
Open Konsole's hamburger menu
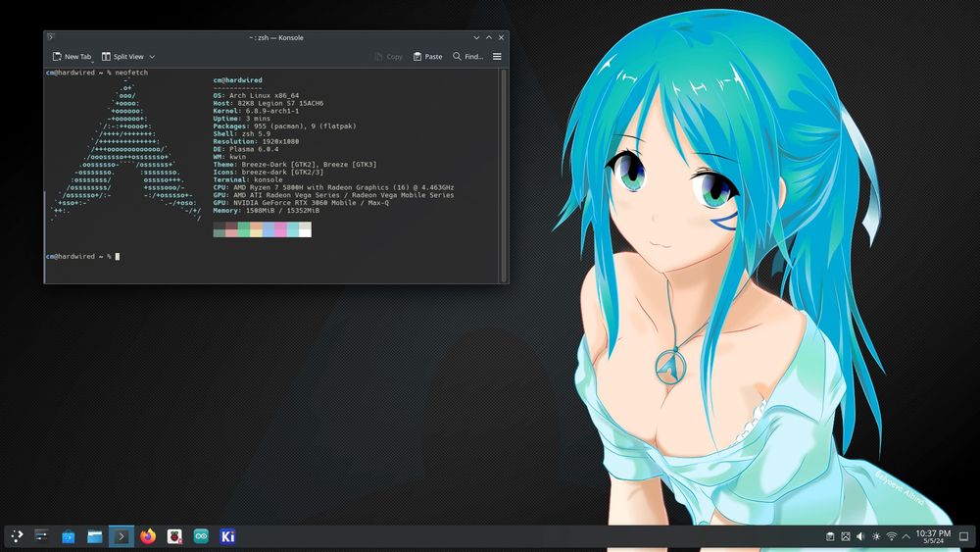point(497,56)
